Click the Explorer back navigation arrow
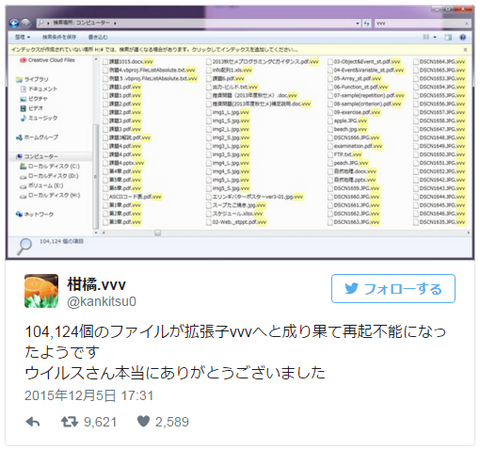This screenshot has height=450, width=480. (14, 23)
